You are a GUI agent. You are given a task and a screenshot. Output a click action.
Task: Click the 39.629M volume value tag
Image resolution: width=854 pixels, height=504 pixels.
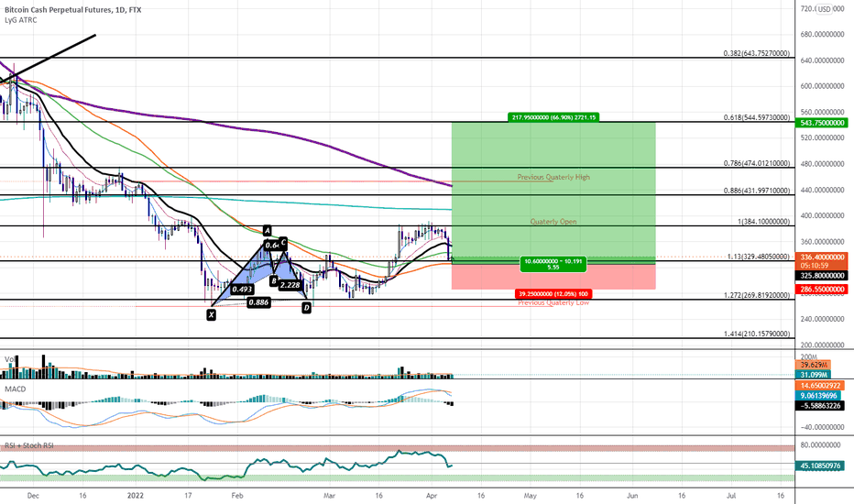(x=814, y=365)
